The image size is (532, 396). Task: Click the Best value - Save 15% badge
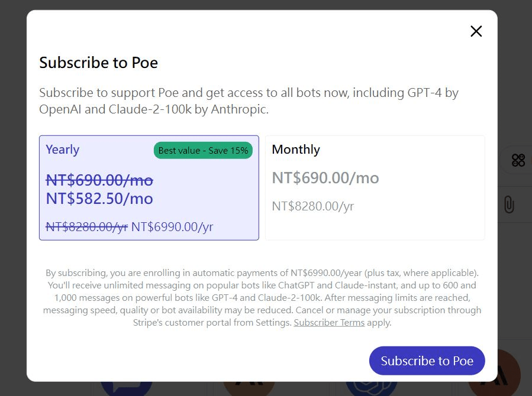coord(203,151)
